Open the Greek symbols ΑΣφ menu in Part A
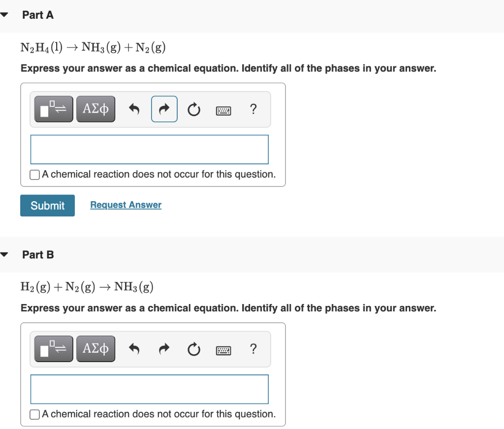The image size is (504, 429). tap(95, 109)
